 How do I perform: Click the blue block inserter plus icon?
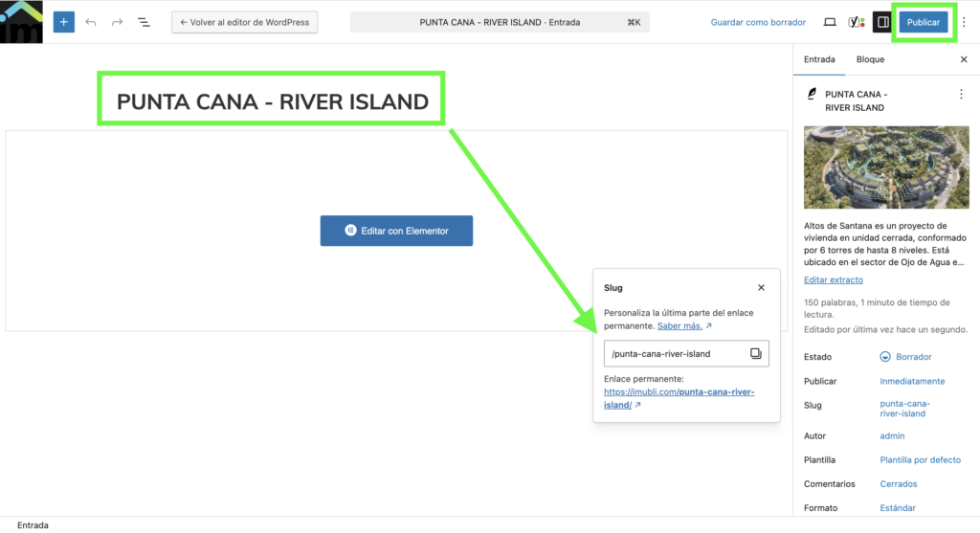[x=64, y=22]
